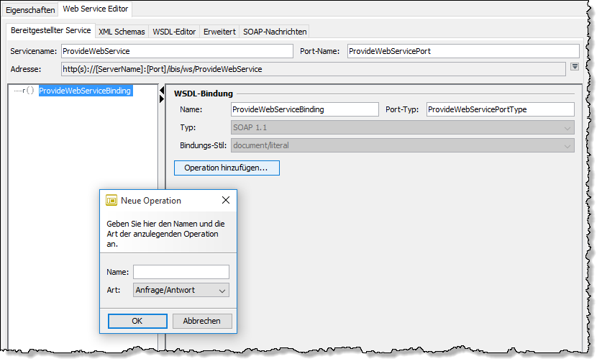Switch to the XML Schemas tab

click(x=122, y=32)
